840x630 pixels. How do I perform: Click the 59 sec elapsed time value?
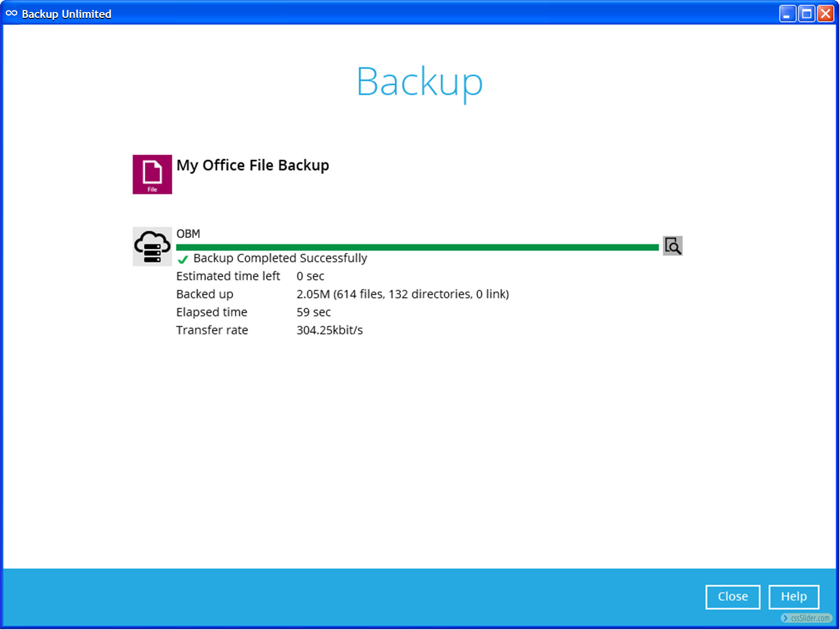pyautogui.click(x=313, y=312)
